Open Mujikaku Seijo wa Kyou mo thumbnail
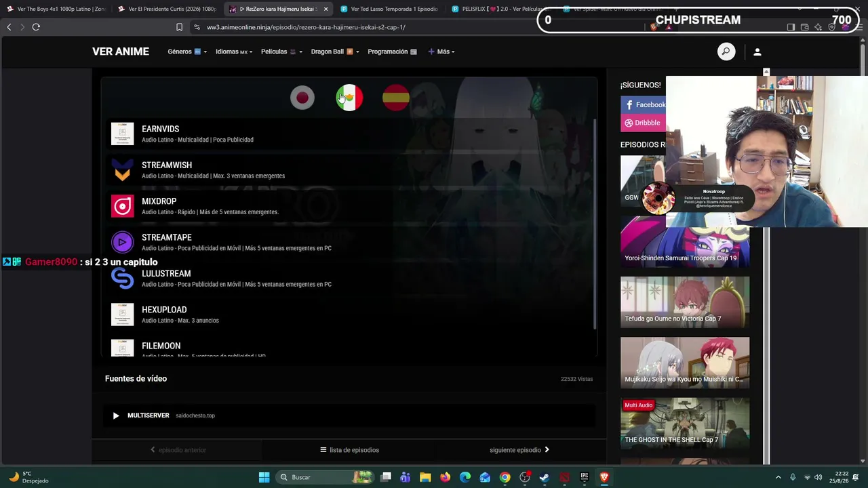The image size is (868, 488). pos(685,363)
